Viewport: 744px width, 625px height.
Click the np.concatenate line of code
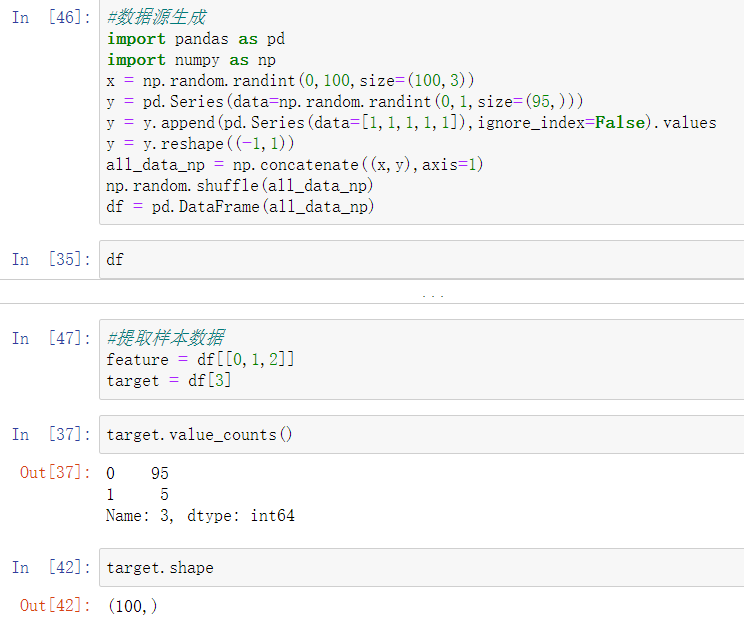(x=295, y=165)
